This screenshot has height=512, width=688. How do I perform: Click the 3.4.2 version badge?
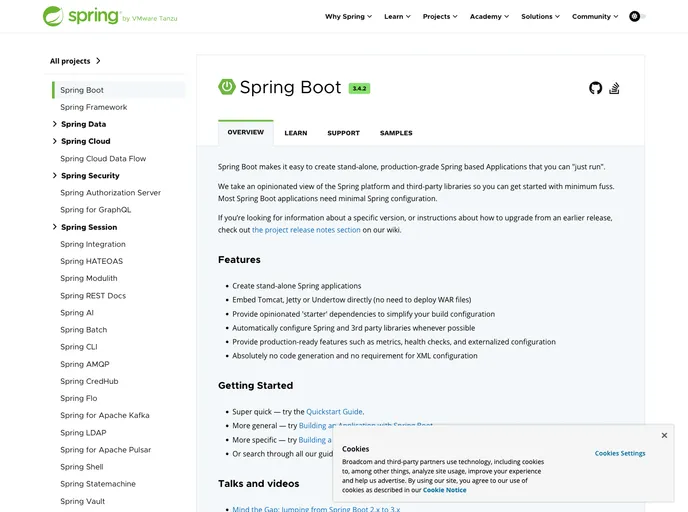359,88
